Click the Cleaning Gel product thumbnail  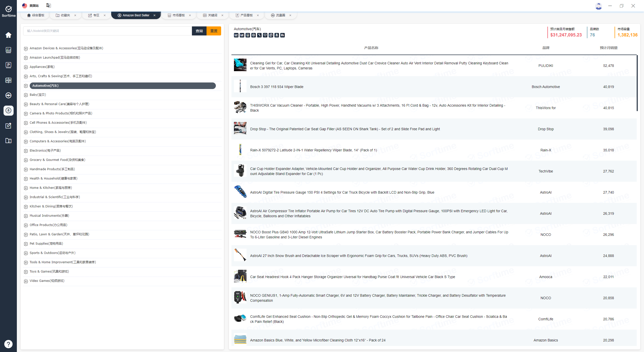click(x=240, y=65)
